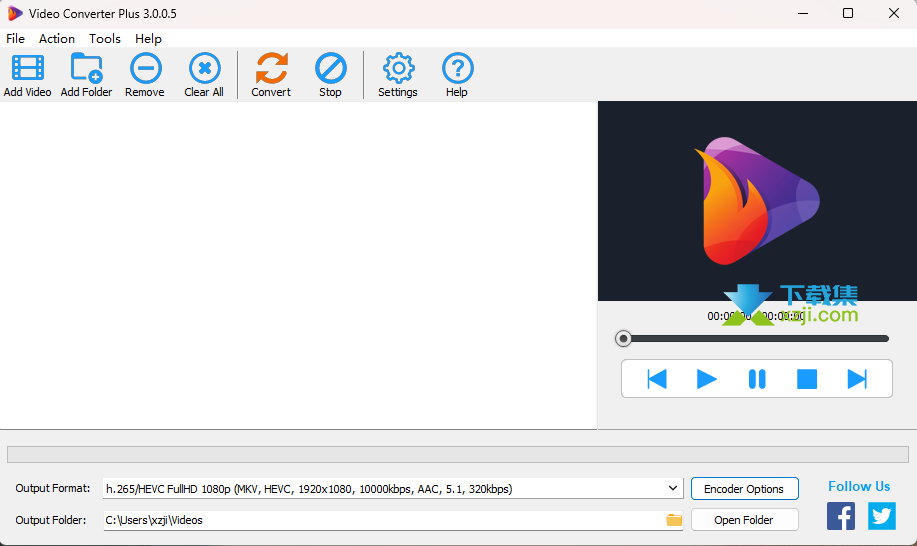Screen dimensions: 917x546
Task: Click the Open Folder button
Action: coord(744,520)
